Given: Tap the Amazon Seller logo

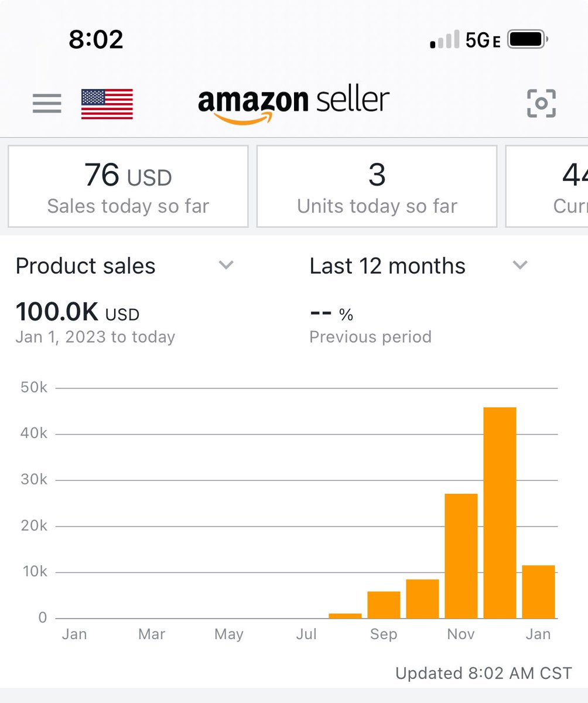Looking at the screenshot, I should 293,105.
